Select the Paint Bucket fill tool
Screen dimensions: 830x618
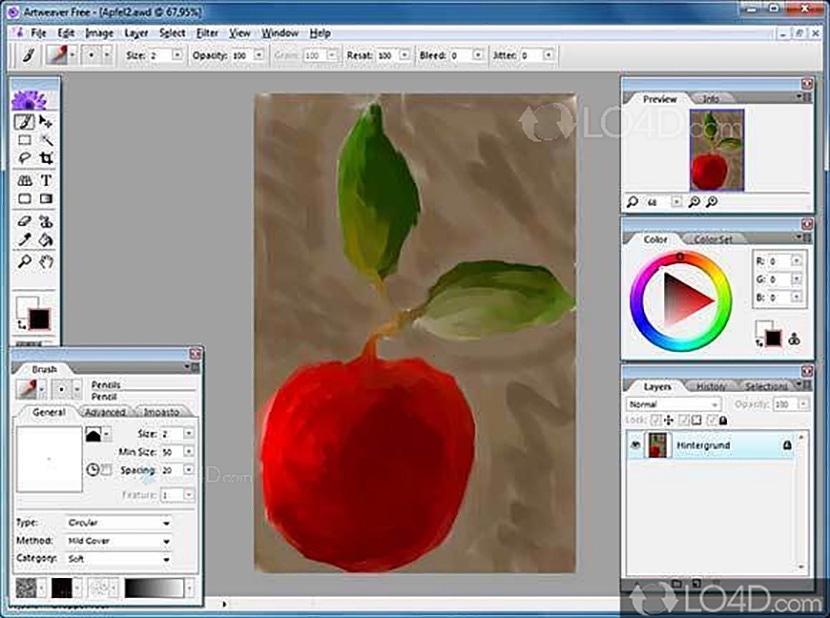tap(46, 240)
